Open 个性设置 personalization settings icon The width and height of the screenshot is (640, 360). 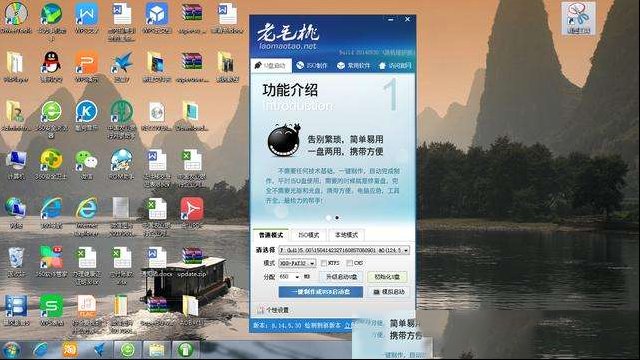click(272, 310)
